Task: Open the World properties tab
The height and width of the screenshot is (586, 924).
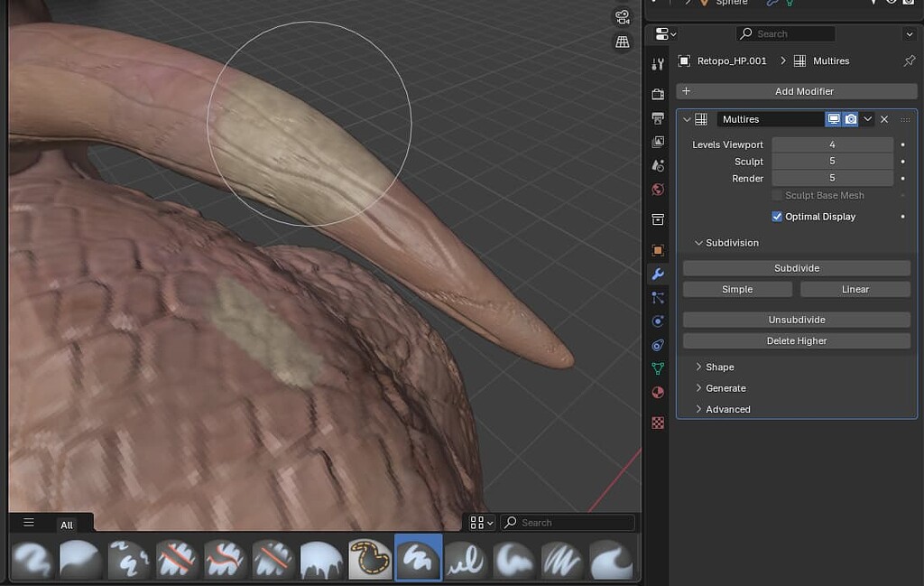Action: click(658, 190)
